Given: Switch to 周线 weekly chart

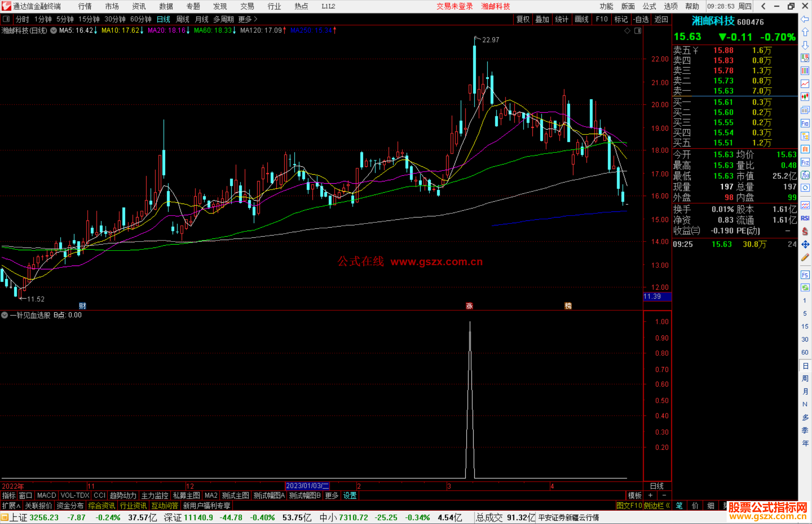Looking at the screenshot, I should point(183,19).
